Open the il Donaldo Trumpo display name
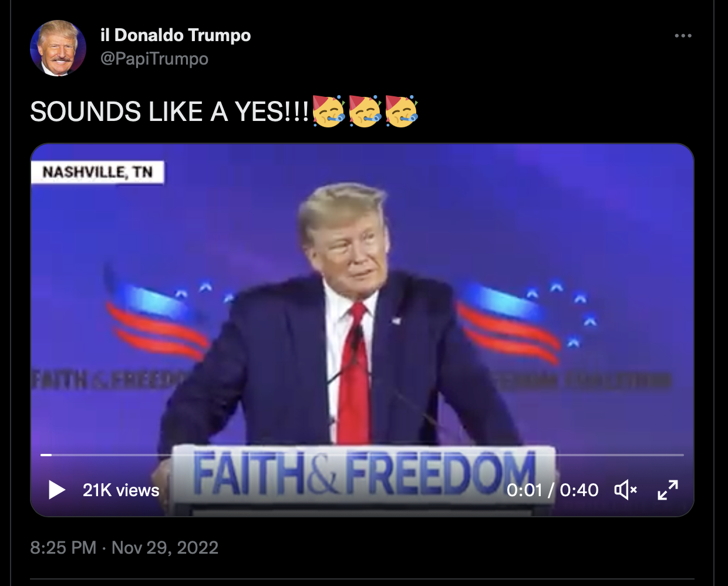The height and width of the screenshot is (586, 728). 176,35
